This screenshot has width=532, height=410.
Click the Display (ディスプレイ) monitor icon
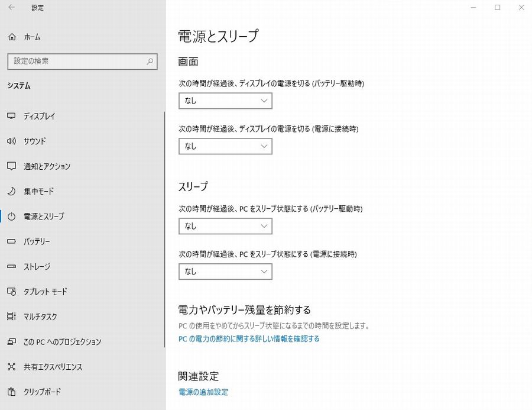tap(11, 117)
